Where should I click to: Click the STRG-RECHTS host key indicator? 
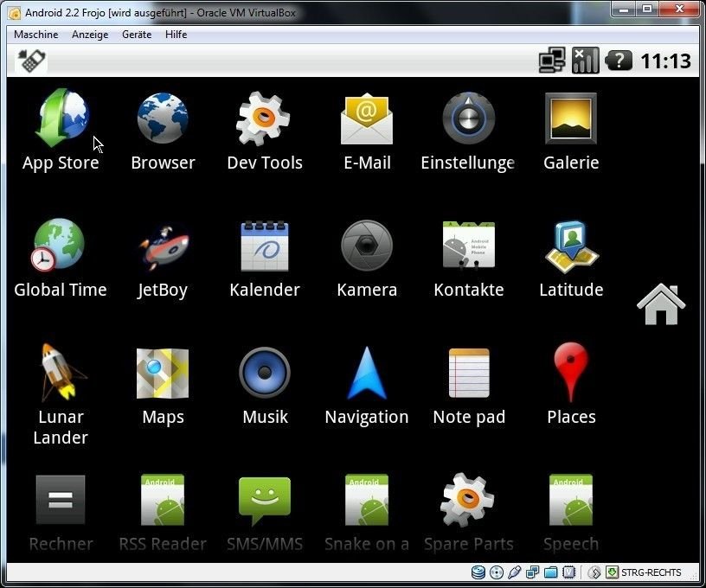point(651,572)
